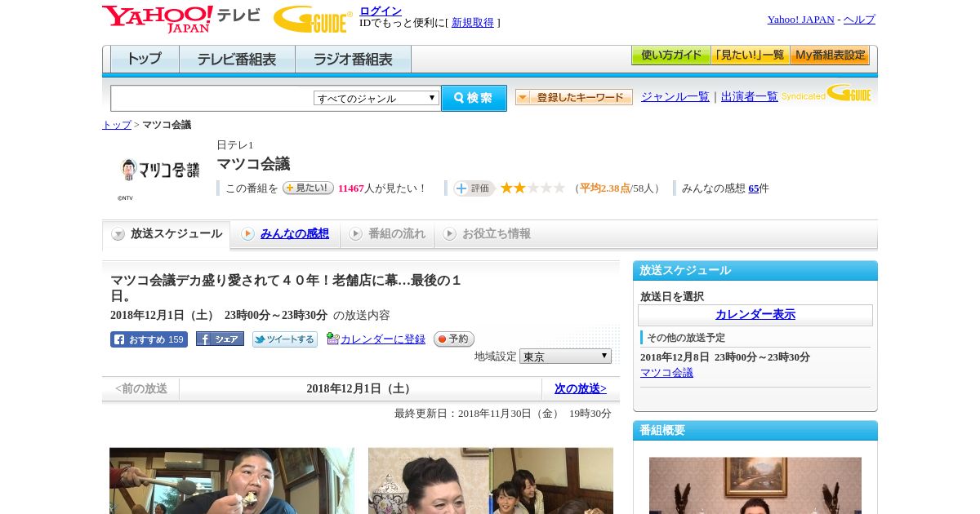Open the My番組表設定 button

[x=830, y=55]
